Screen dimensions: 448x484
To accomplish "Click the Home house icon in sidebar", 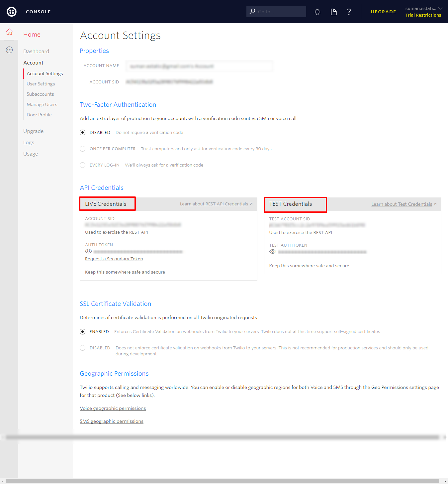I will coord(9,32).
